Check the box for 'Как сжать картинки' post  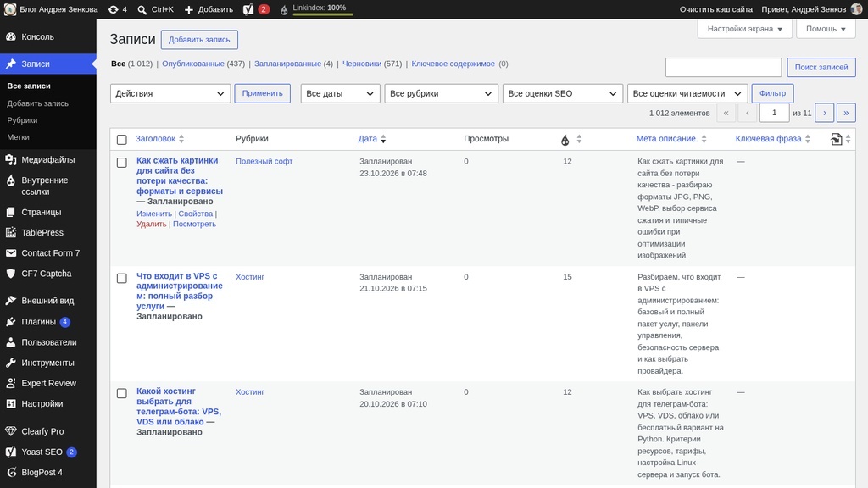coord(122,163)
